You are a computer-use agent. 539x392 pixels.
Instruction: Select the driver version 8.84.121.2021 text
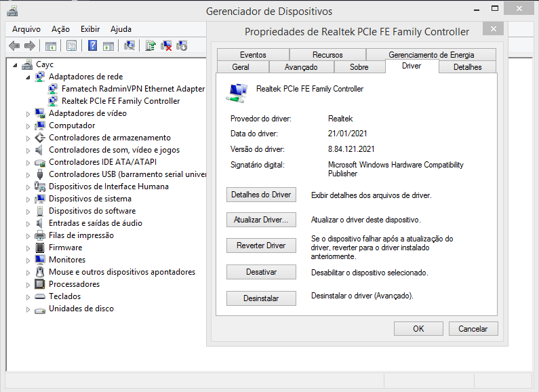(351, 149)
